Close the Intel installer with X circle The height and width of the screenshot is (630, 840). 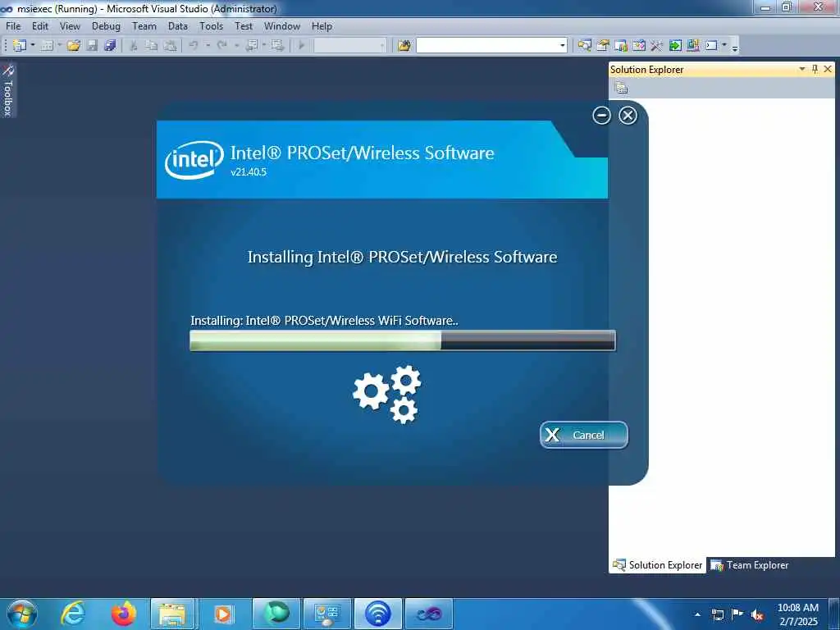pos(628,115)
